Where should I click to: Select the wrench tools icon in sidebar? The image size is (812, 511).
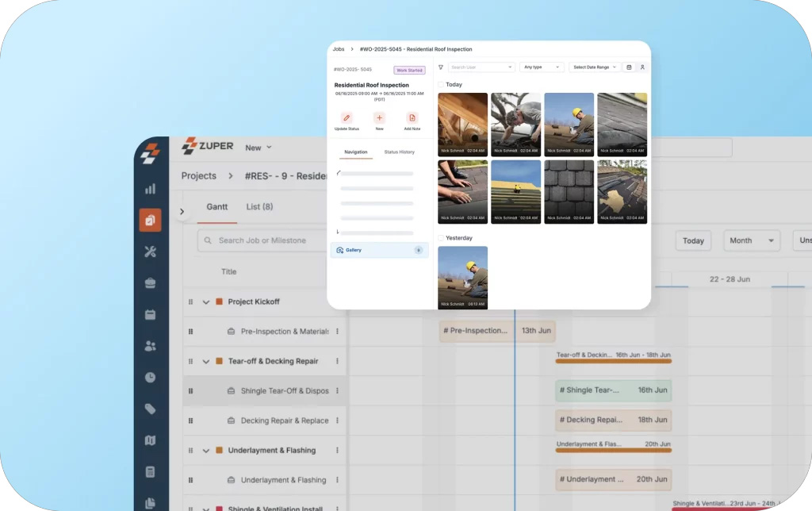(151, 252)
